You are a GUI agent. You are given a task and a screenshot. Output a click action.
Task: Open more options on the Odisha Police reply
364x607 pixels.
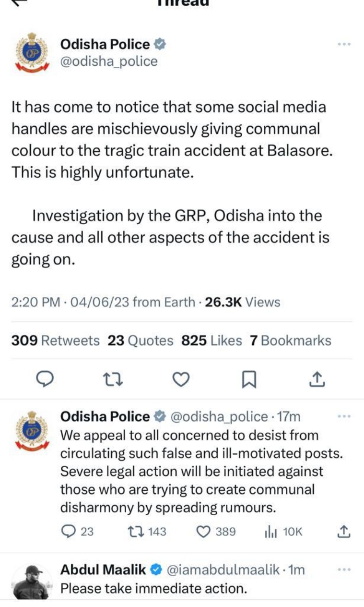pos(344,416)
